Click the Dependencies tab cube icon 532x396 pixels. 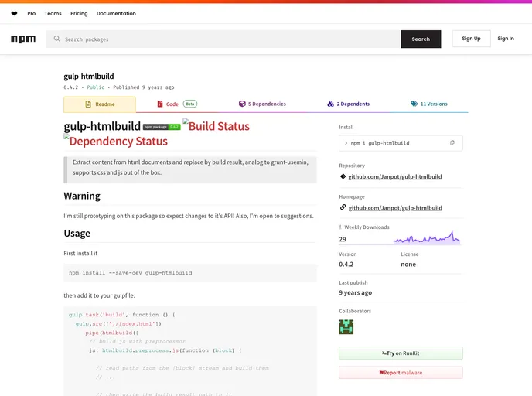point(242,104)
